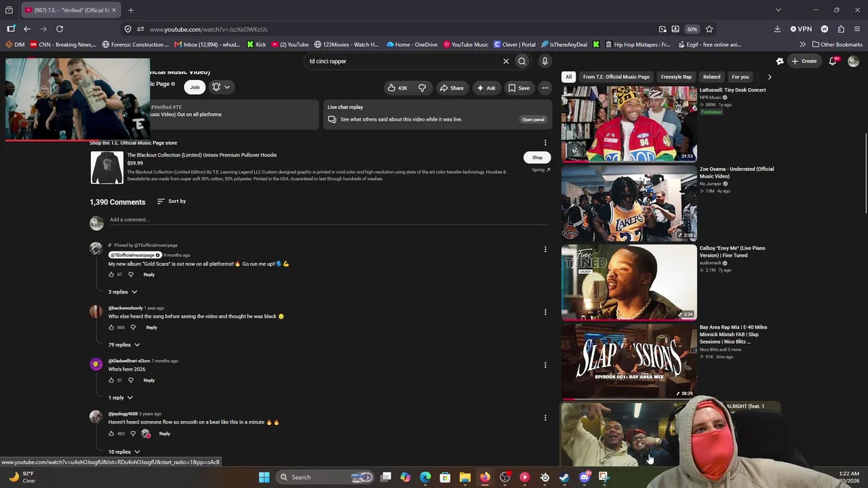Start voice search with the microphone
This screenshot has width=868, height=488.
pyautogui.click(x=545, y=61)
